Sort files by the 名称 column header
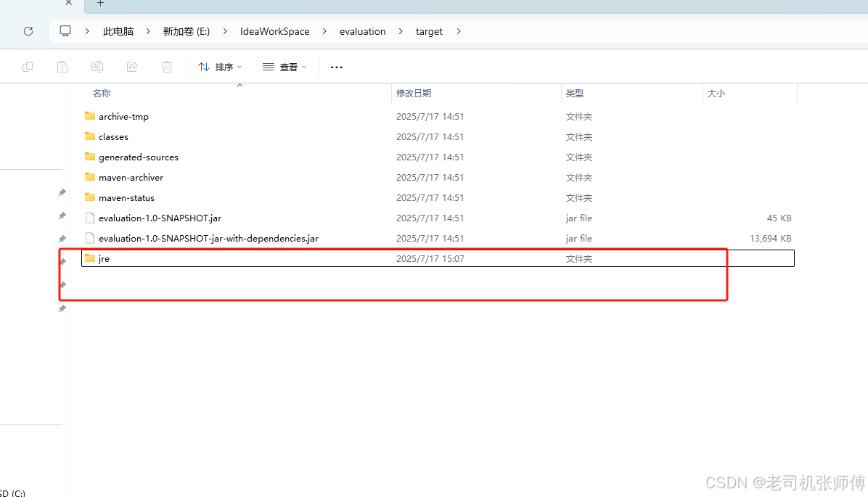This screenshot has width=868, height=497. (102, 93)
